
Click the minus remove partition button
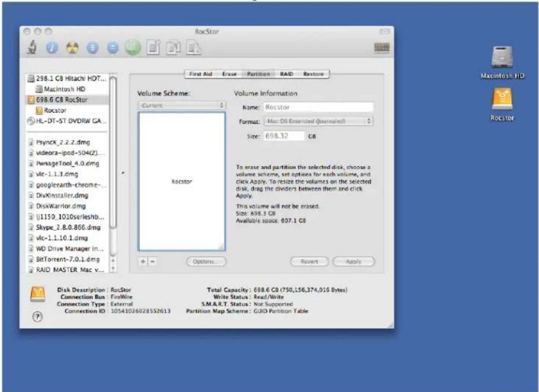click(x=153, y=262)
